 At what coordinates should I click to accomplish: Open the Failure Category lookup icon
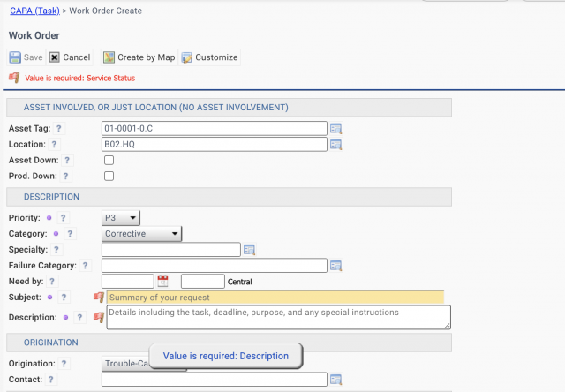(335, 266)
